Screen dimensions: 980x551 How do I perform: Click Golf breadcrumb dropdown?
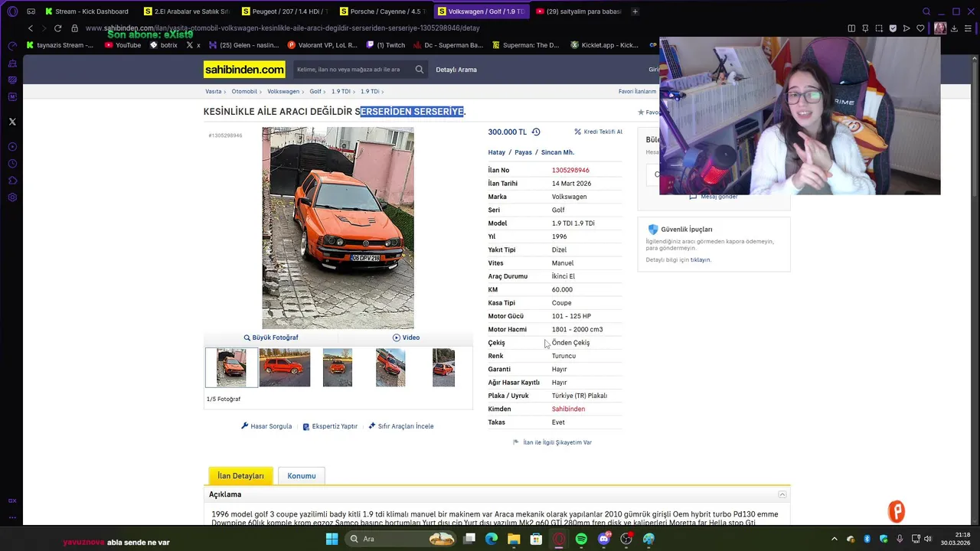(x=317, y=91)
